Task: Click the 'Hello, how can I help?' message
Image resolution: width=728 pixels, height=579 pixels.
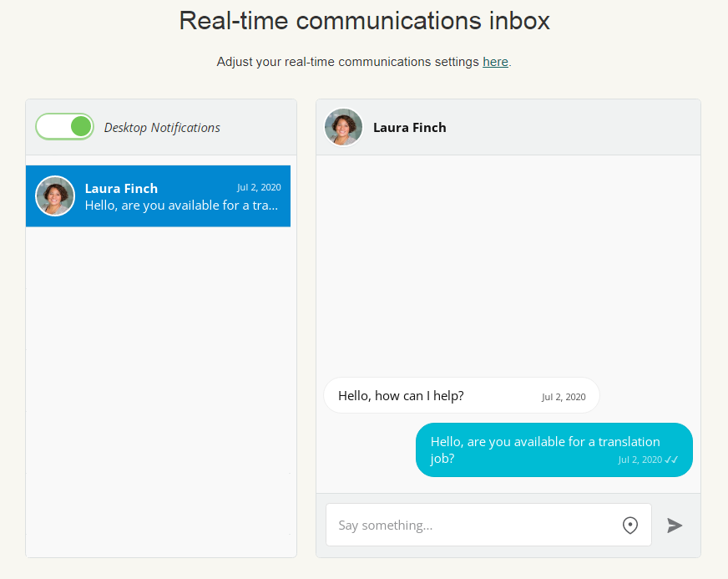Action: [462, 395]
